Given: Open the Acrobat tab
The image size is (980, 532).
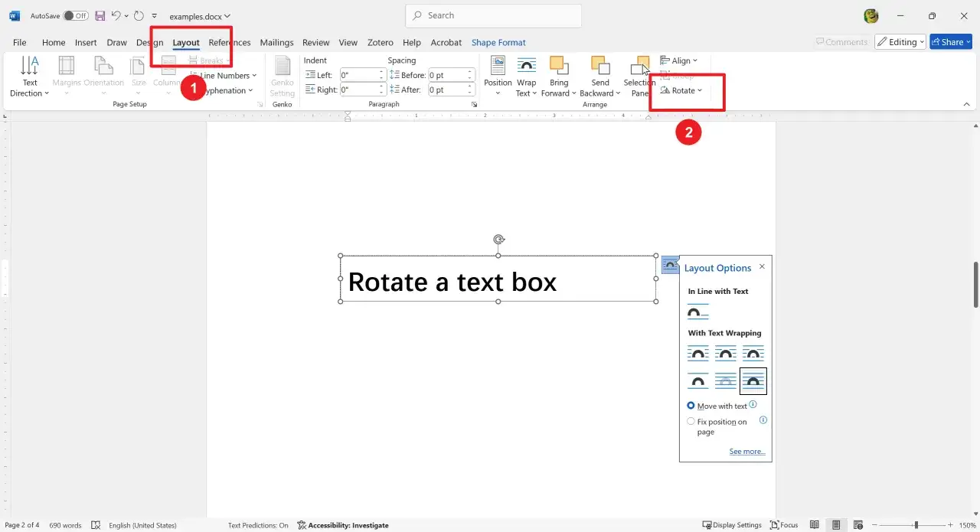Looking at the screenshot, I should (446, 43).
